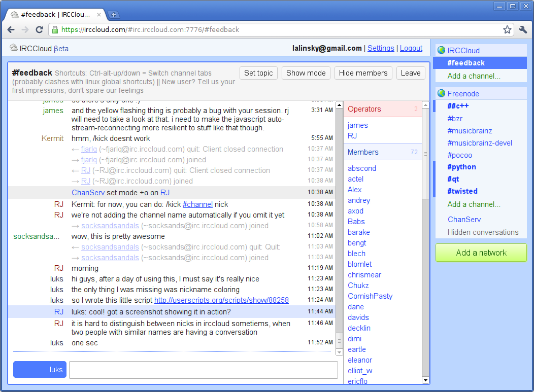
Task: Click the members list scrollbar up arrow
Action: tap(425, 105)
